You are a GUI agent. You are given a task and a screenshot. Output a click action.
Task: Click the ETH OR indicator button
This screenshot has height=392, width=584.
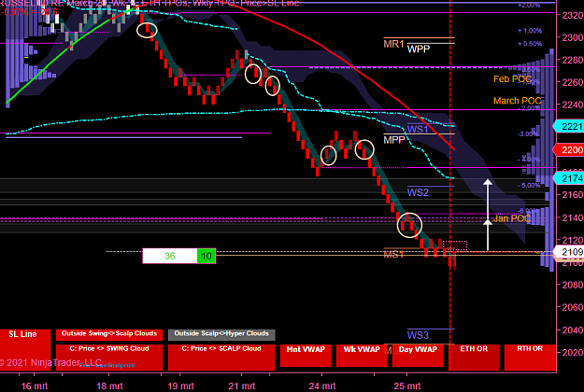pos(474,357)
